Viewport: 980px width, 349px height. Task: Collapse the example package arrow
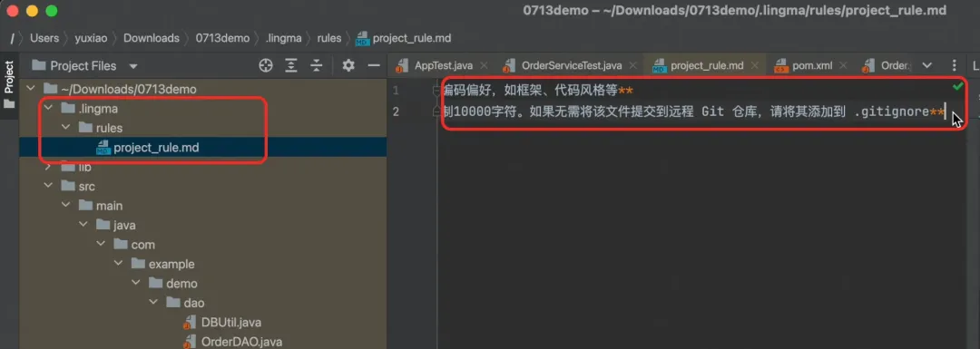click(117, 264)
